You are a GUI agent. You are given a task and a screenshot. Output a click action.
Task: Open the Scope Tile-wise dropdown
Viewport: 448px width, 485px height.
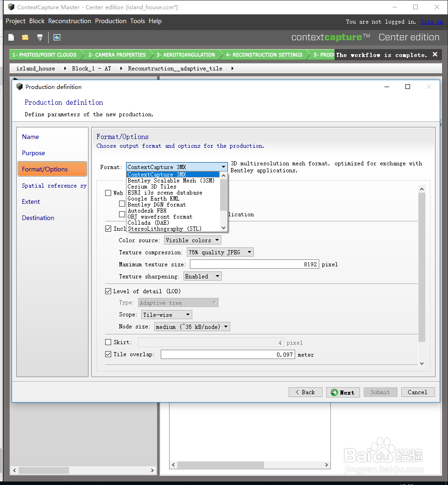pos(166,315)
